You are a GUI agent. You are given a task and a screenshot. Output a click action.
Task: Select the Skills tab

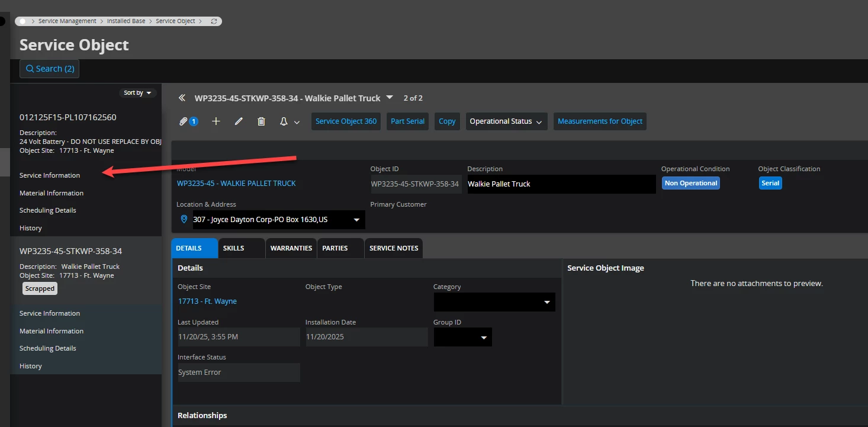click(x=233, y=248)
